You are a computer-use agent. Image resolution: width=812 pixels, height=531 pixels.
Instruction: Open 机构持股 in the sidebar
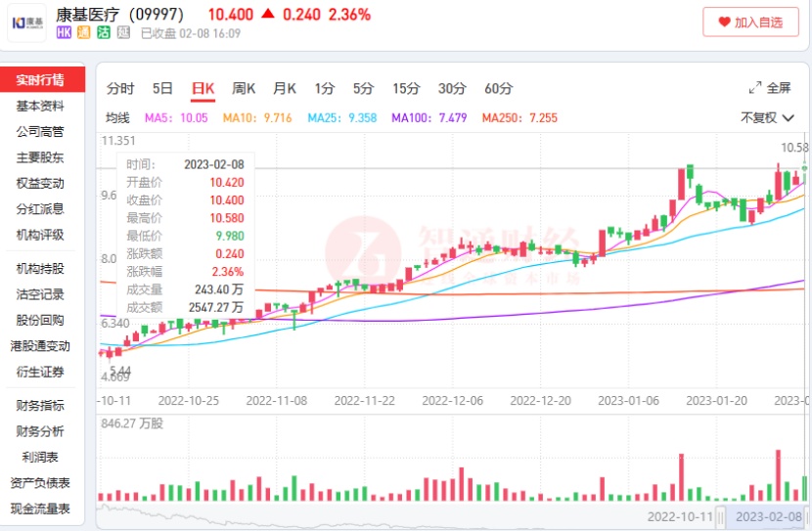[40, 269]
